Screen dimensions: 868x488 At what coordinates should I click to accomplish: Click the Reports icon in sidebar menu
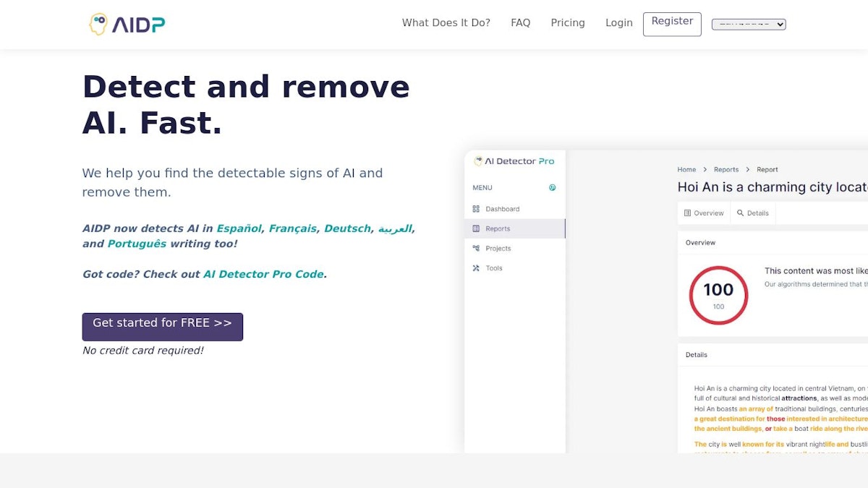[476, 228]
